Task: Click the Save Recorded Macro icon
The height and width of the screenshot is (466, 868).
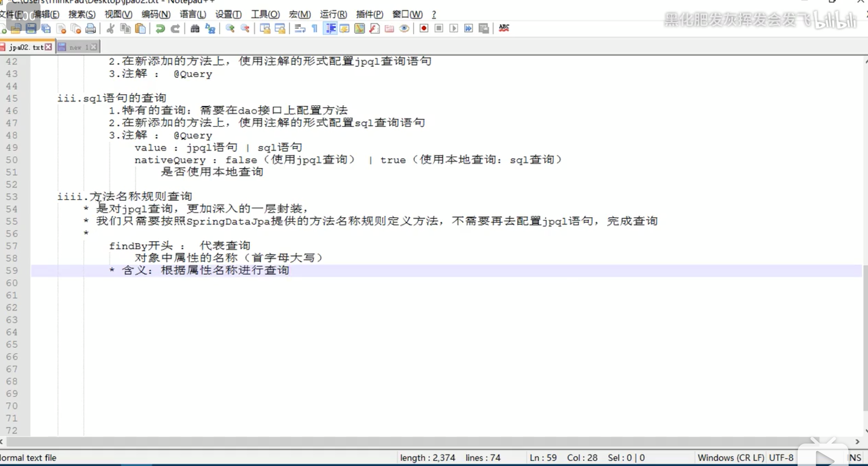Action: (484, 28)
